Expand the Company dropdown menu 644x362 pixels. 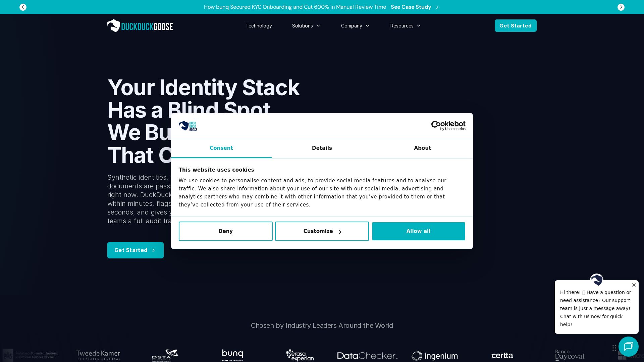click(x=355, y=26)
